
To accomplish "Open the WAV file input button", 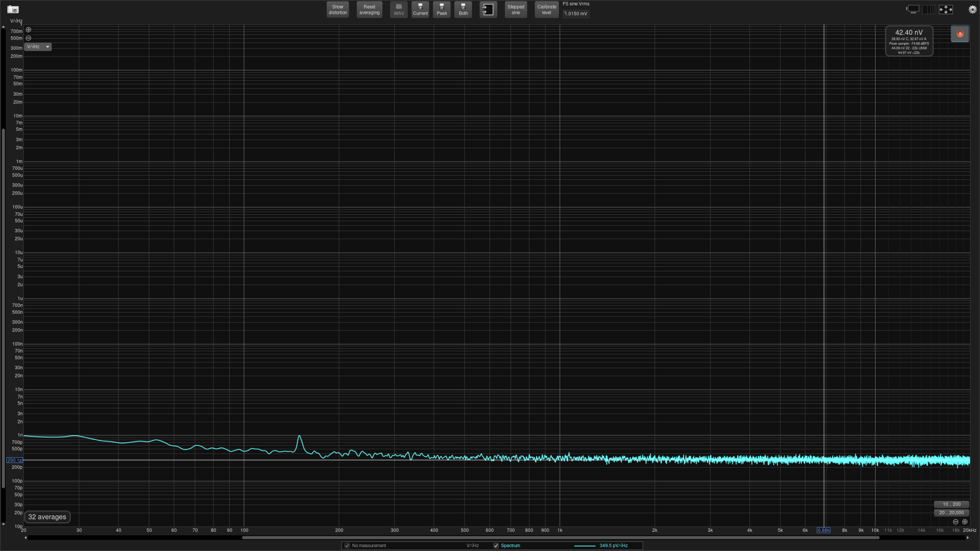I will tap(399, 10).
